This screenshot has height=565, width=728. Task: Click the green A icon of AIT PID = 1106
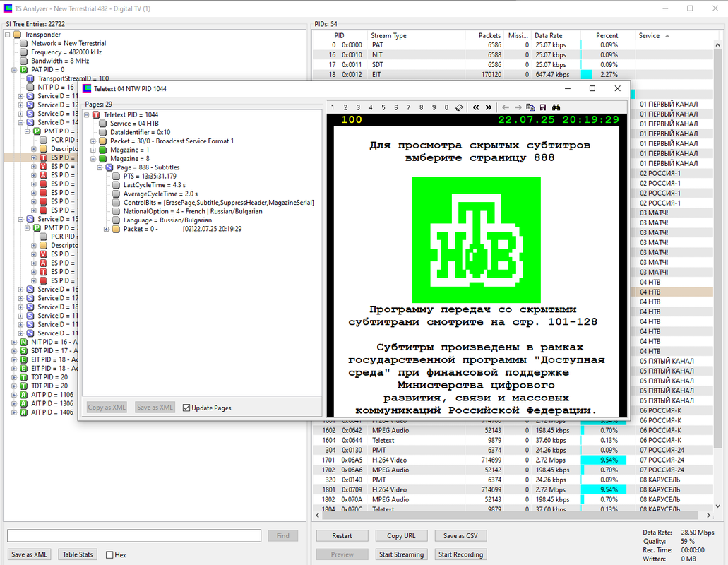click(24, 395)
